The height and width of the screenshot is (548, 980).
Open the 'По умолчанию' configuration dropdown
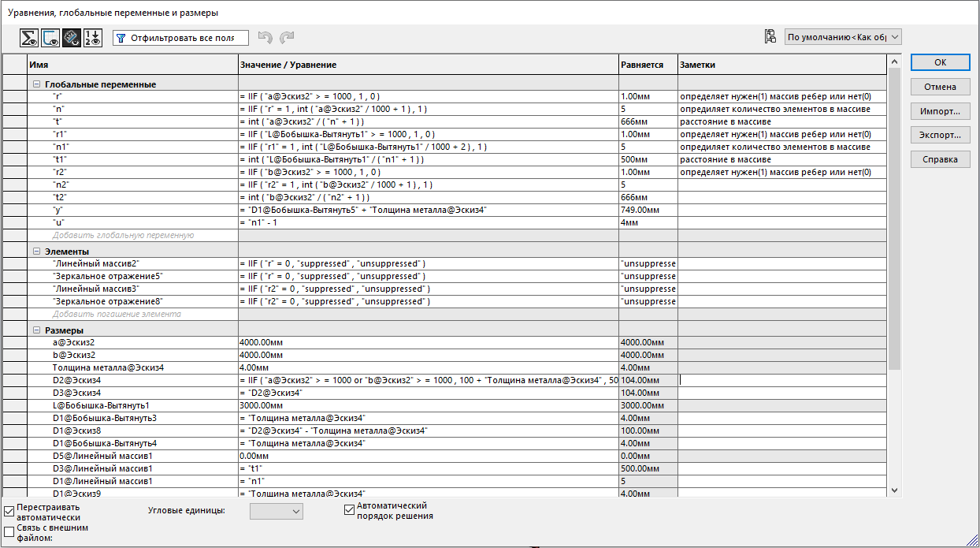click(x=843, y=37)
